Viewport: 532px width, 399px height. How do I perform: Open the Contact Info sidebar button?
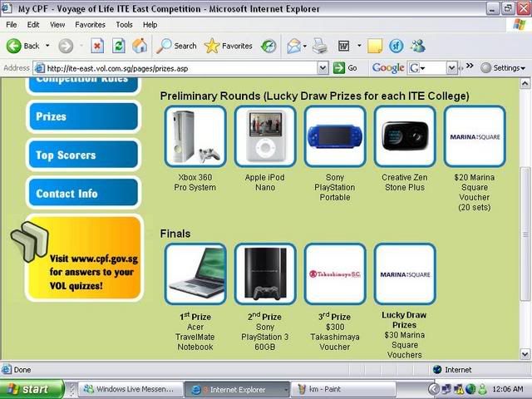[83, 193]
